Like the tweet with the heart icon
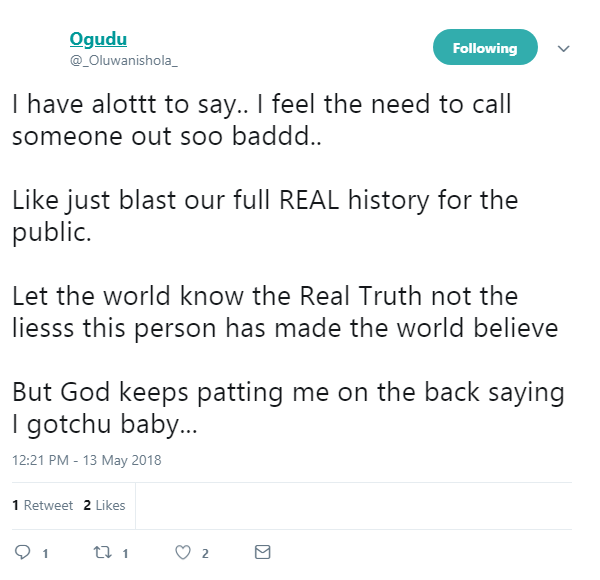600x580 pixels. (182, 552)
